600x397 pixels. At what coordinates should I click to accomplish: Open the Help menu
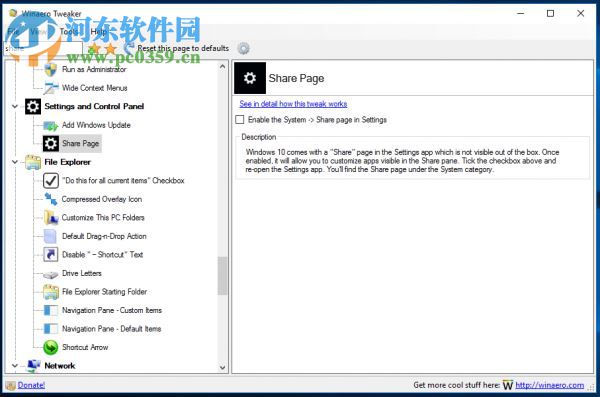98,32
